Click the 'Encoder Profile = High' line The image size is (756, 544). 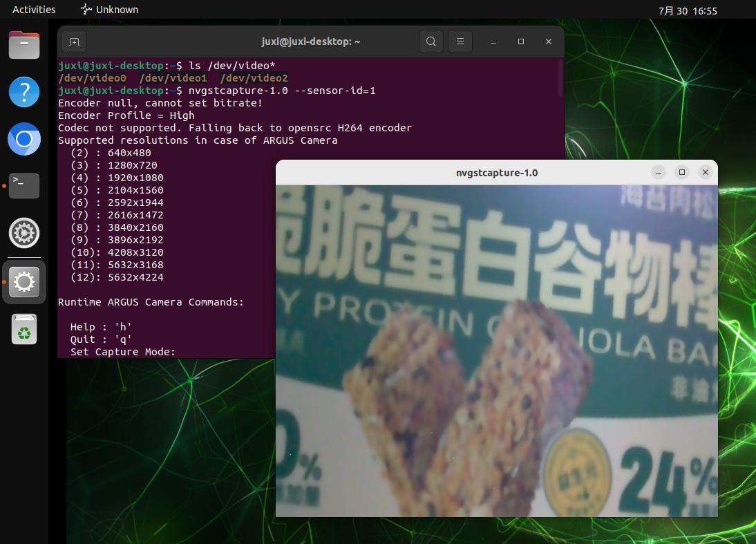click(x=126, y=115)
